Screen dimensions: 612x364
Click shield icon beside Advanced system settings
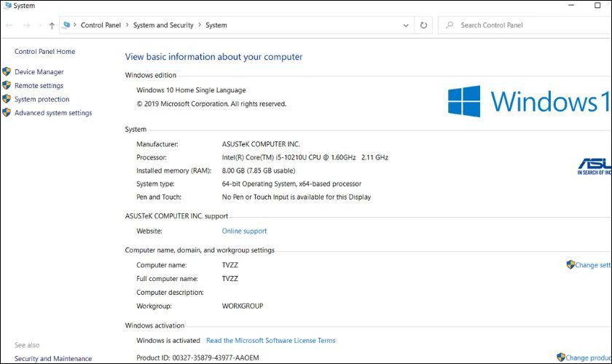tap(7, 112)
